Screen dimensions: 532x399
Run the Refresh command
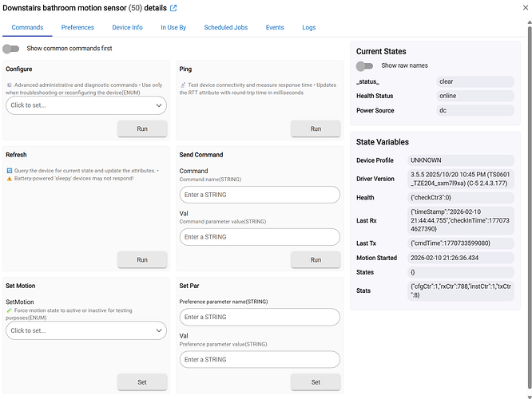coord(142,259)
